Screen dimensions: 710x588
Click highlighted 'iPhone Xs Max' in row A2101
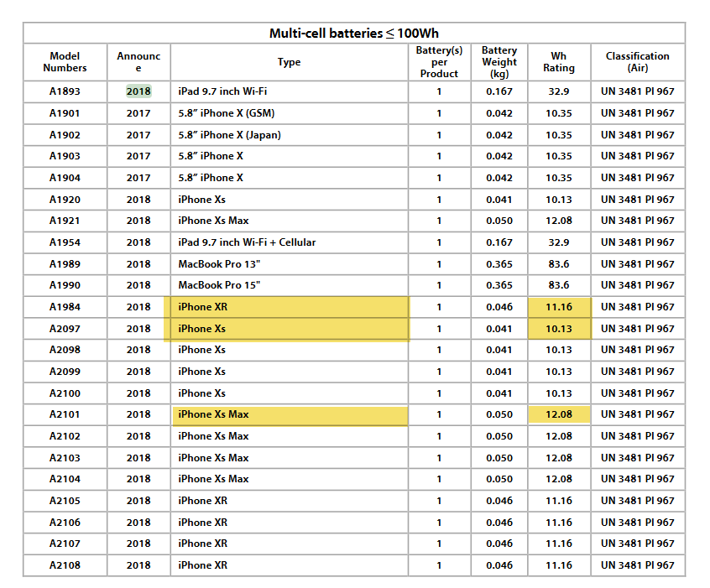[213, 414]
